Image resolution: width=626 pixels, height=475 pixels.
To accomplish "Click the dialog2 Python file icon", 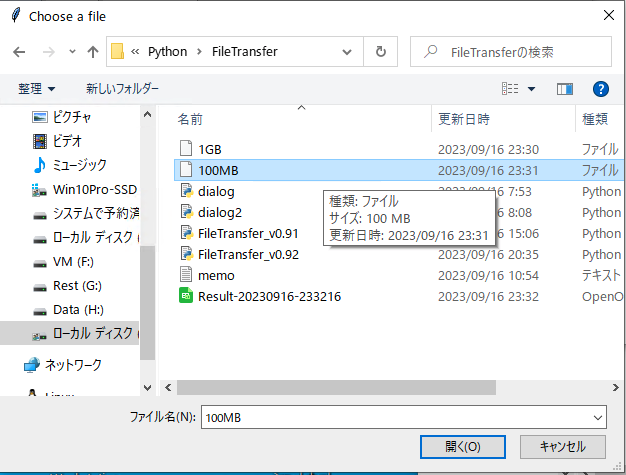I will [x=186, y=211].
